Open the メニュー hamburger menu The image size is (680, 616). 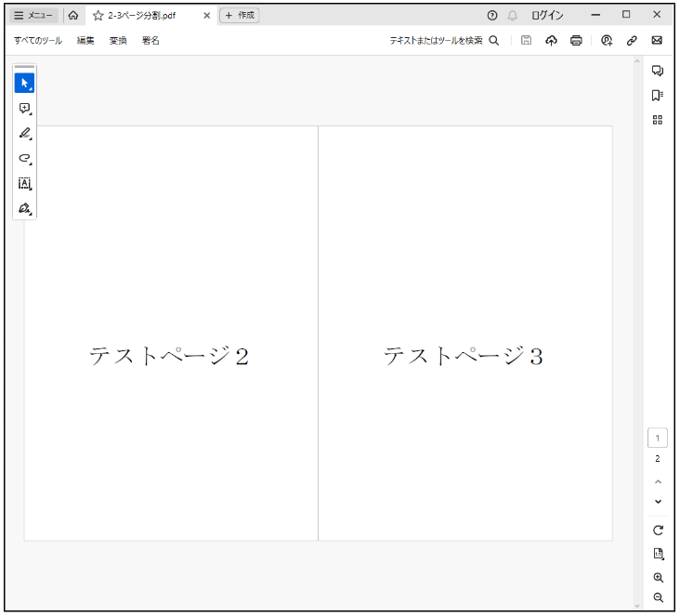click(x=33, y=15)
